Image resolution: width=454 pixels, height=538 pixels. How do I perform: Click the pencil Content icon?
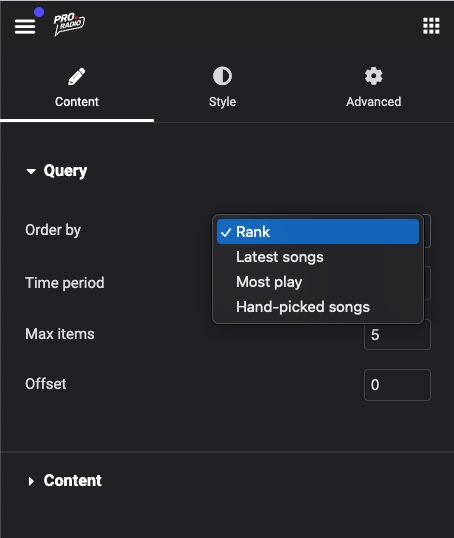(77, 76)
